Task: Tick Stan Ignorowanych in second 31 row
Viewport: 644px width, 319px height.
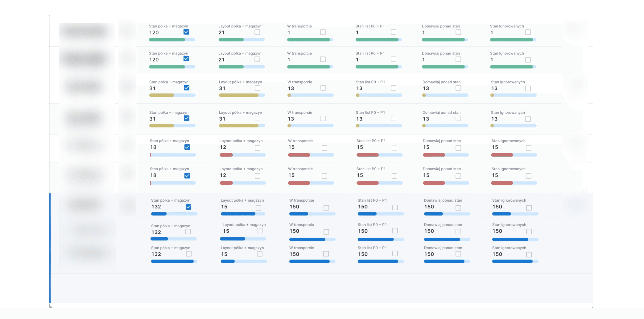Action: point(528,119)
